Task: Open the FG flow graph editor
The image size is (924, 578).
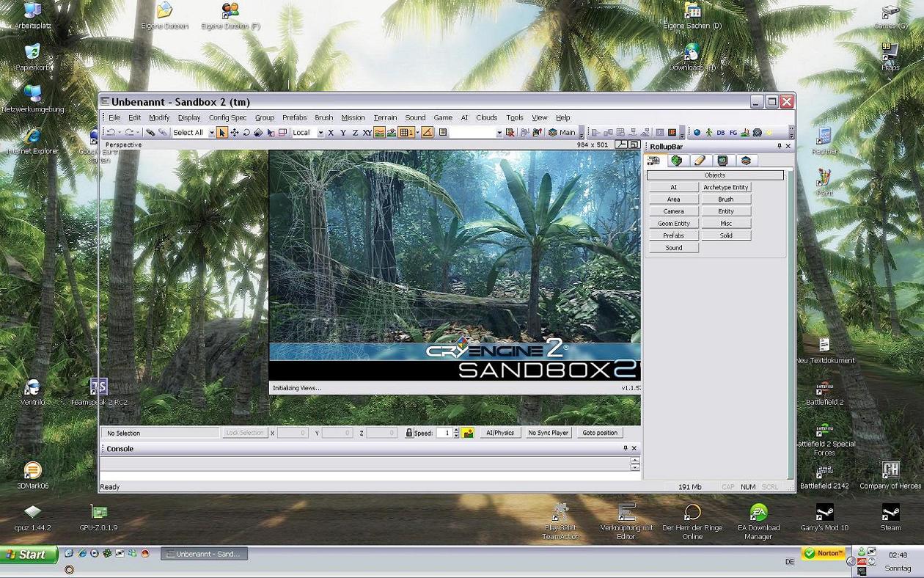Action: coord(733,133)
